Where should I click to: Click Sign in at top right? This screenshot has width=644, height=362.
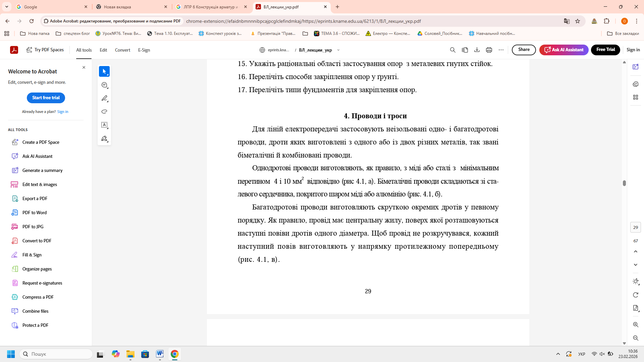click(633, 50)
